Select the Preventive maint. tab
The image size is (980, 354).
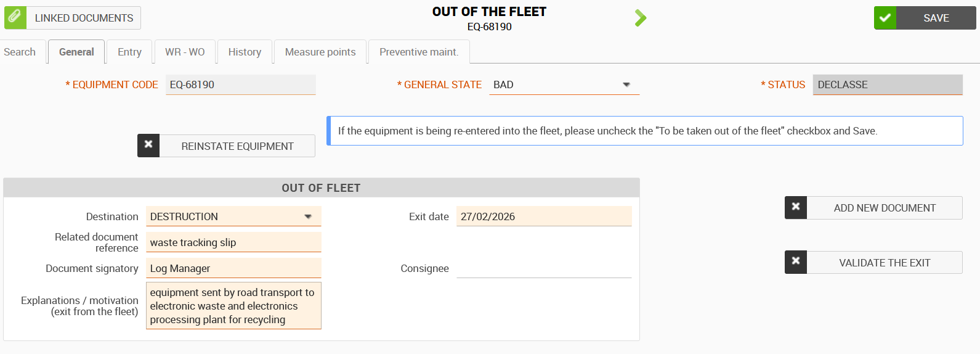pos(419,52)
